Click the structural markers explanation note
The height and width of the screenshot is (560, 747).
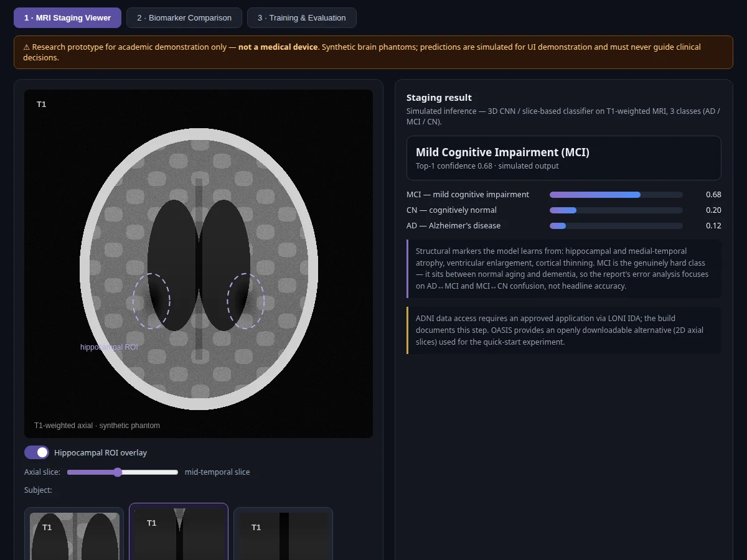564,269
